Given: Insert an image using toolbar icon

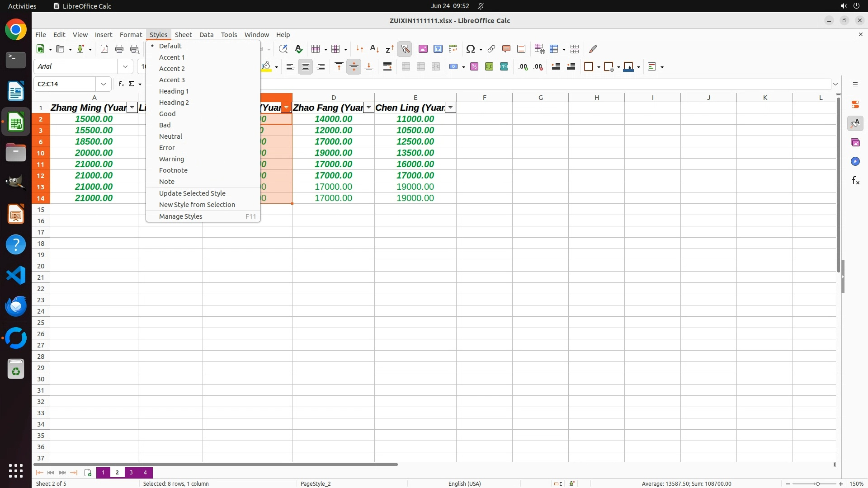Looking at the screenshot, I should tap(423, 49).
